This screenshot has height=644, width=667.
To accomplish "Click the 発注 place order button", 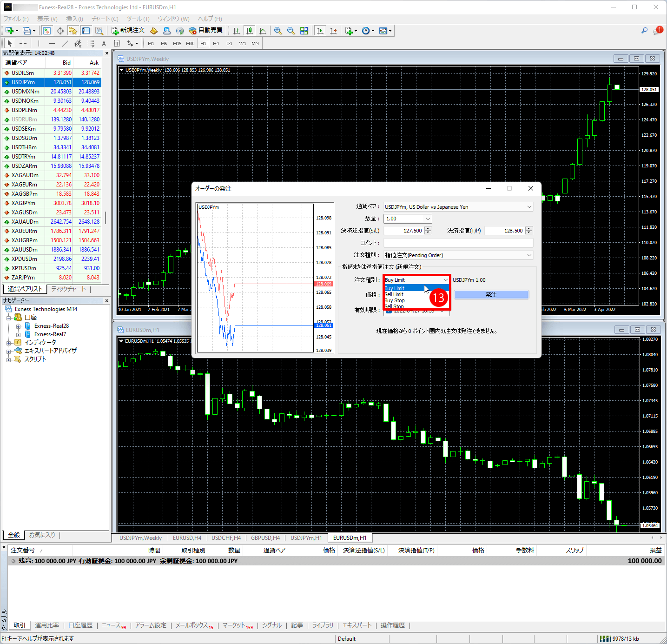I will click(491, 295).
